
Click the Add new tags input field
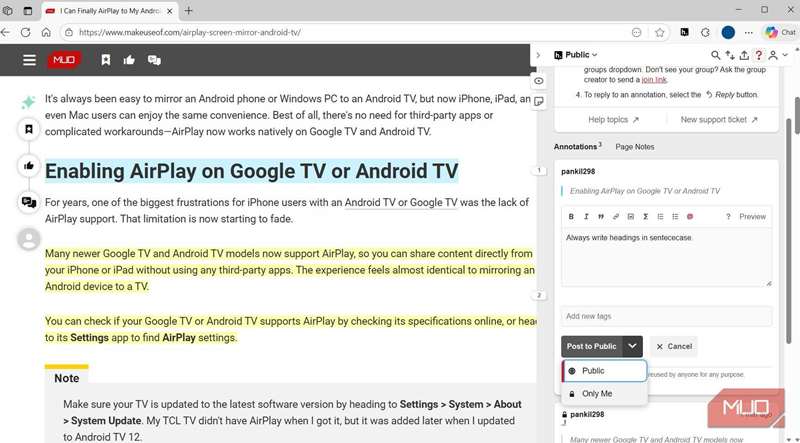click(x=666, y=316)
